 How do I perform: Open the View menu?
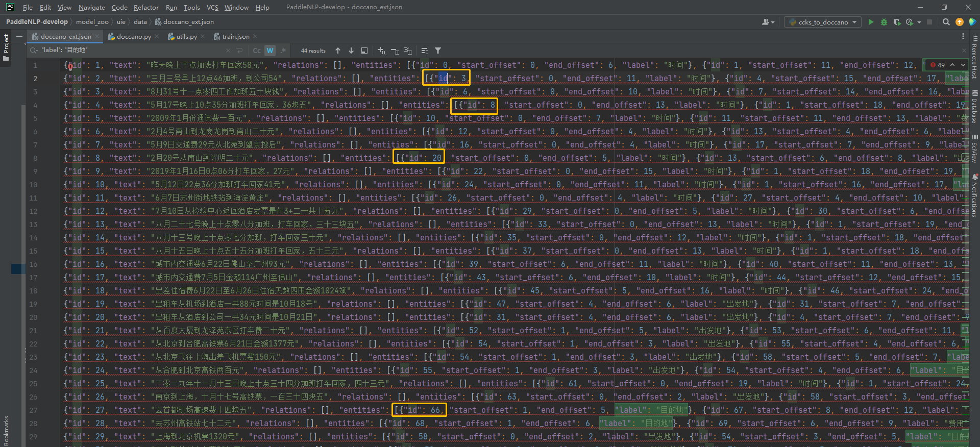64,7
